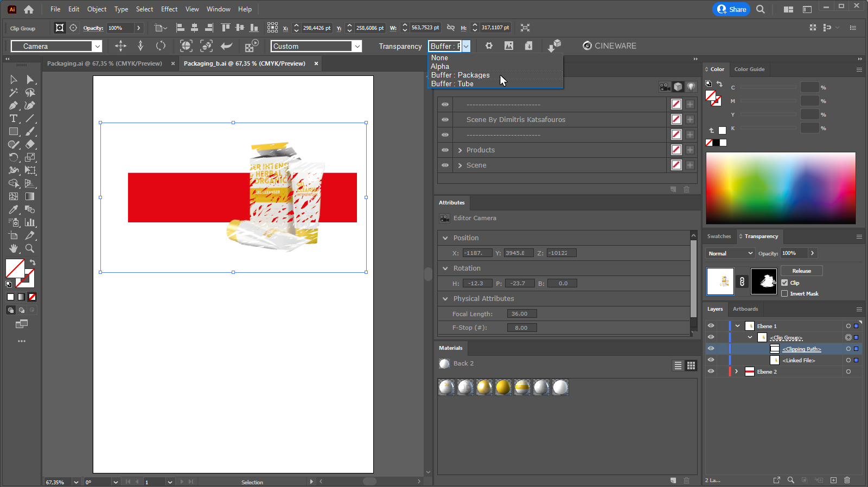Select the first material sphere swatch
This screenshot has height=487, width=868.
(x=446, y=387)
